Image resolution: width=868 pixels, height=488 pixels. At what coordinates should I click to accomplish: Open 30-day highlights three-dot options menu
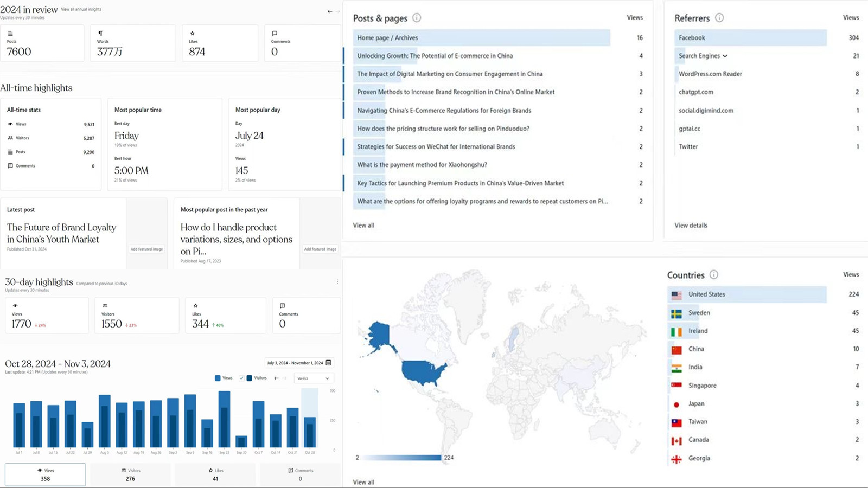(337, 282)
